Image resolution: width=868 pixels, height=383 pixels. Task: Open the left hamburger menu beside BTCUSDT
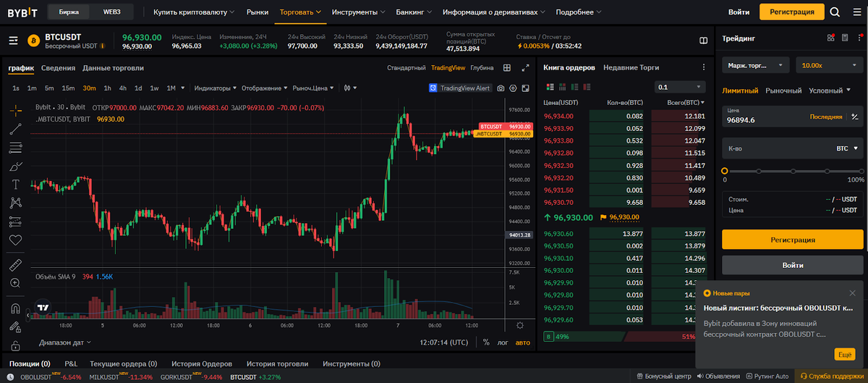14,41
